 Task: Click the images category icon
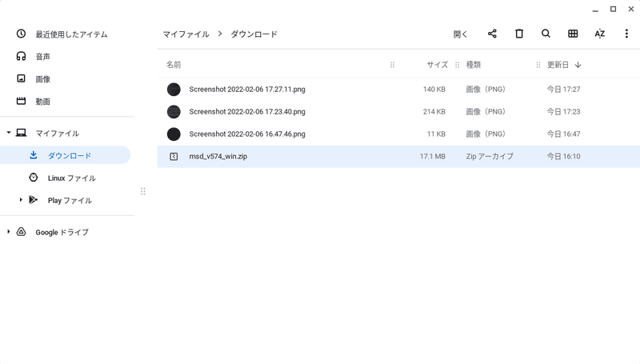point(22,78)
